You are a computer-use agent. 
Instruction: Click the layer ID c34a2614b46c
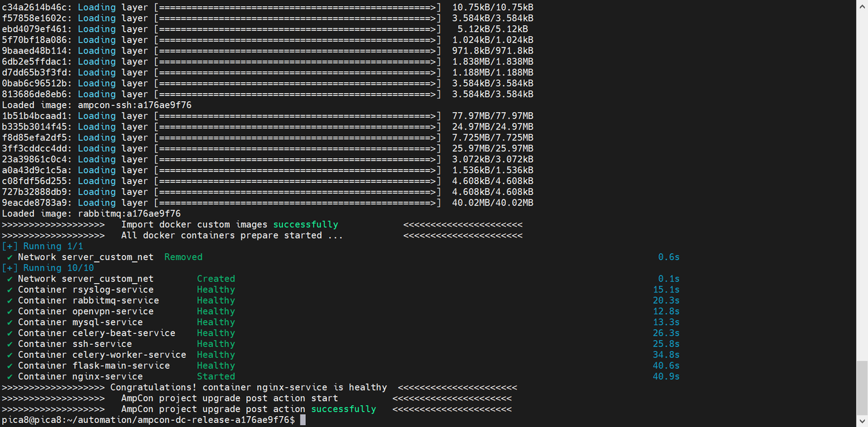point(34,7)
